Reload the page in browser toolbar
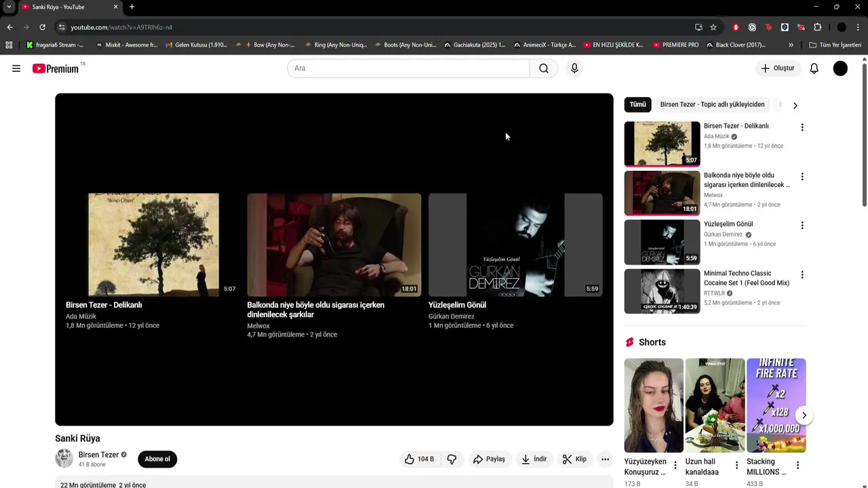Screen dimensions: 868x488 (x=42, y=27)
